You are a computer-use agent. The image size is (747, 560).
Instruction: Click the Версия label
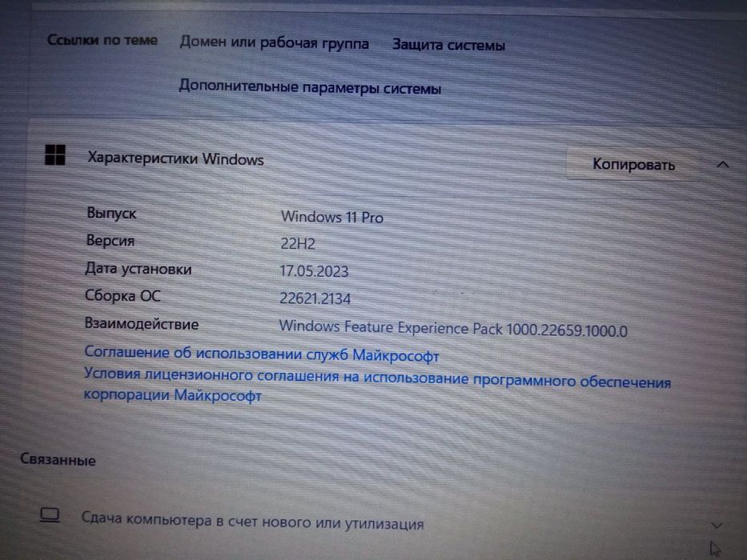110,241
